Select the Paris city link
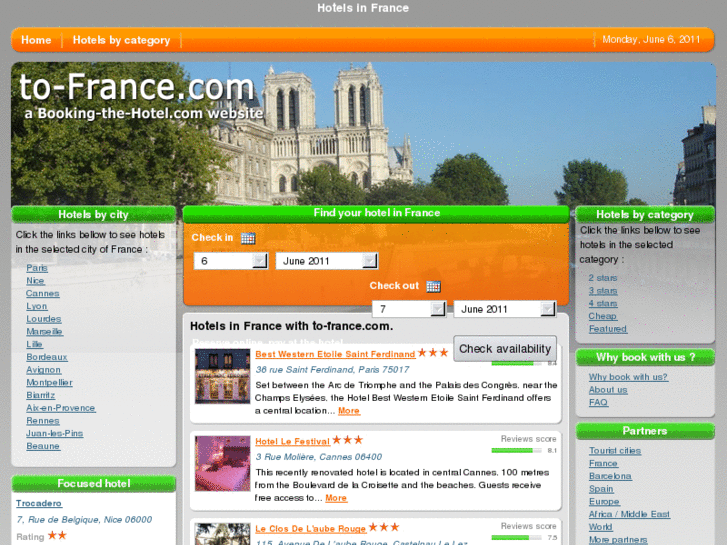Screen dimensions: 727x545 click(x=37, y=268)
